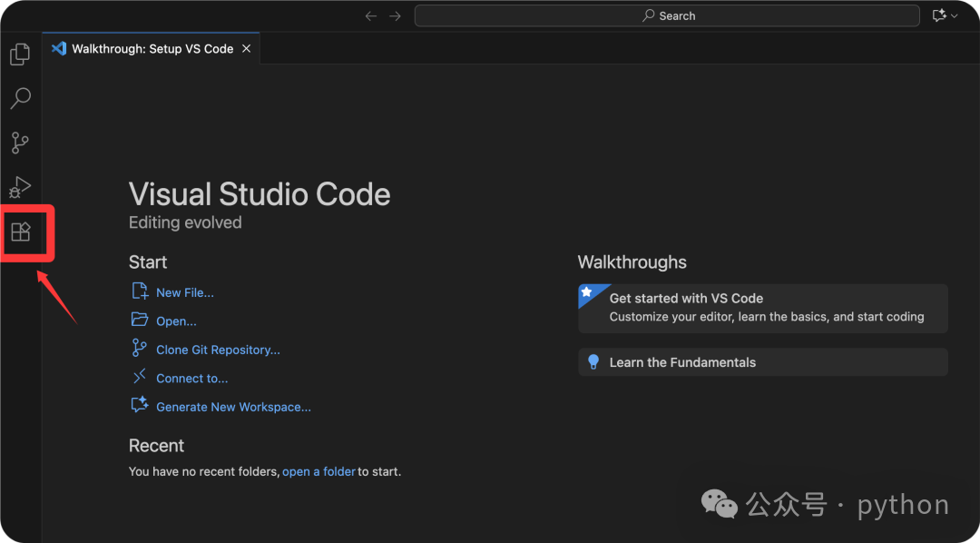Screen dimensions: 980x543
Task: Open the Run and Debug view
Action: pos(20,187)
